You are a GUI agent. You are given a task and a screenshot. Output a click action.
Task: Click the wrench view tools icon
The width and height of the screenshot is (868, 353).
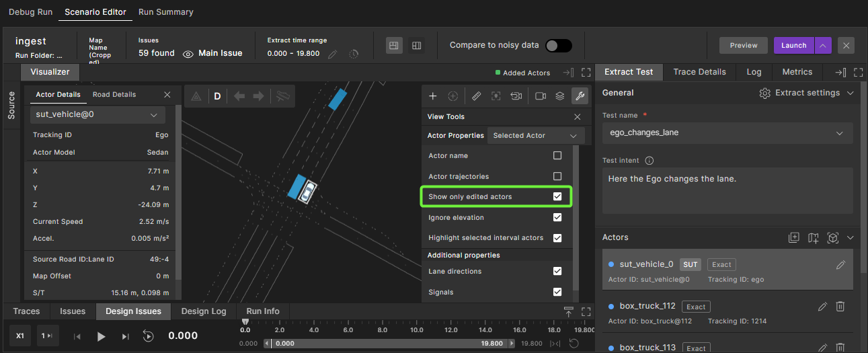pos(578,96)
